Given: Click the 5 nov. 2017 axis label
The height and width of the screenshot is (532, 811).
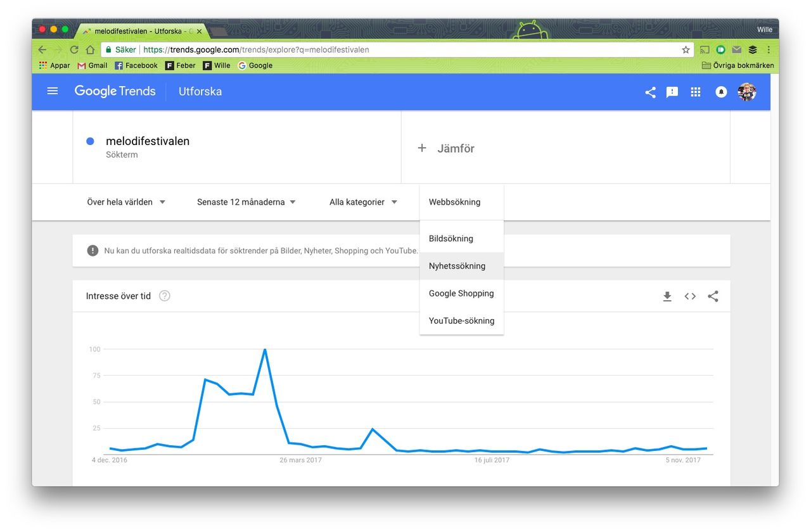Looking at the screenshot, I should (x=683, y=460).
